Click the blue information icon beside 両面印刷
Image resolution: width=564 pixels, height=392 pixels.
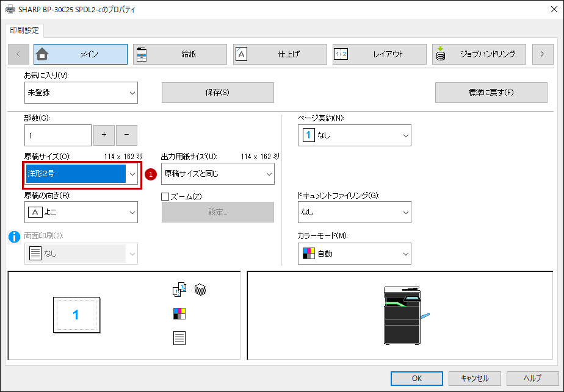point(15,237)
